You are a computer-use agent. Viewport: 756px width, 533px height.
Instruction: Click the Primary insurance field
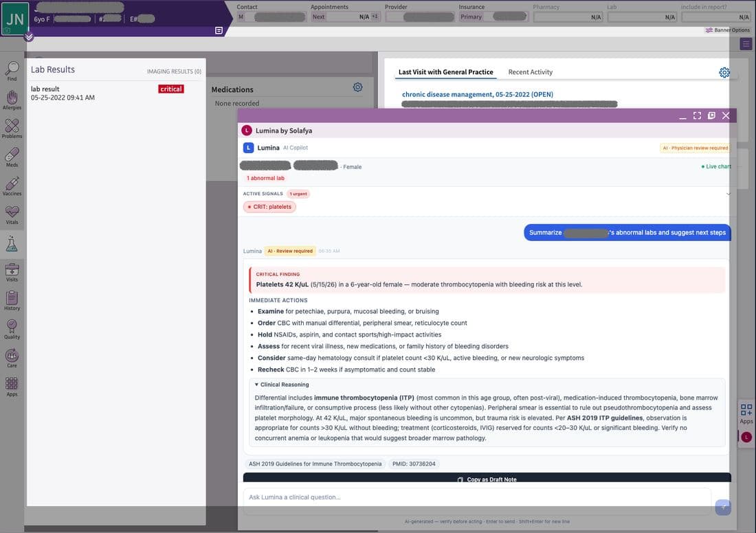493,17
